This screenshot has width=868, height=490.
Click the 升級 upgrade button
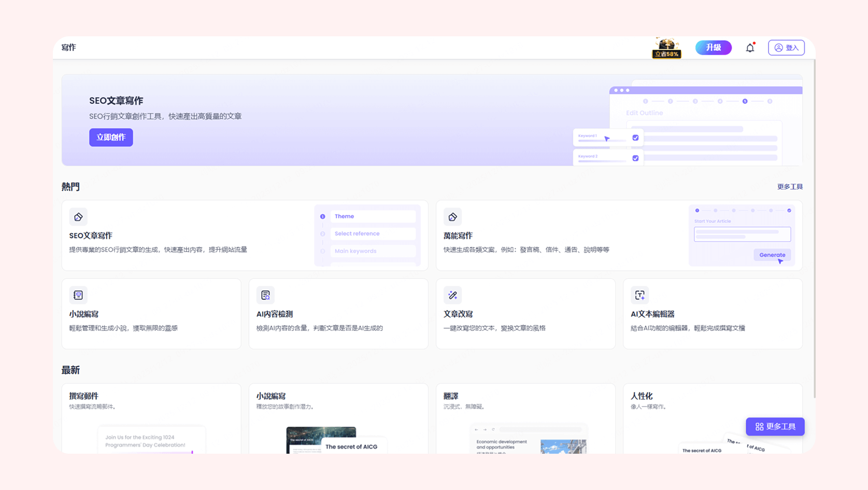click(x=713, y=47)
